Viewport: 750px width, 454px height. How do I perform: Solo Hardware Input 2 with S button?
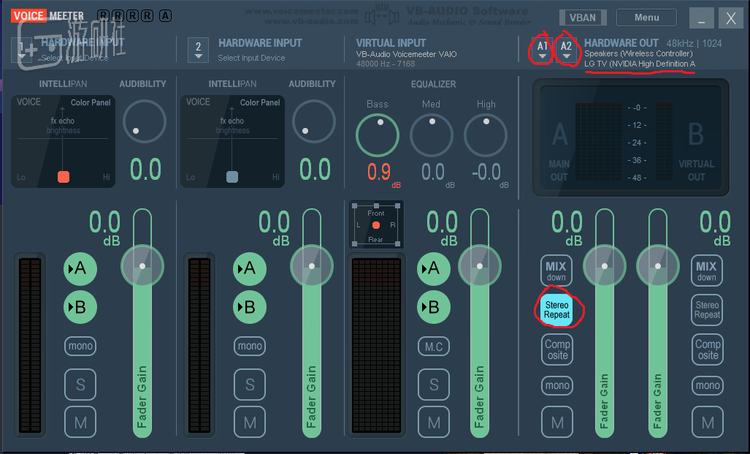[249, 385]
